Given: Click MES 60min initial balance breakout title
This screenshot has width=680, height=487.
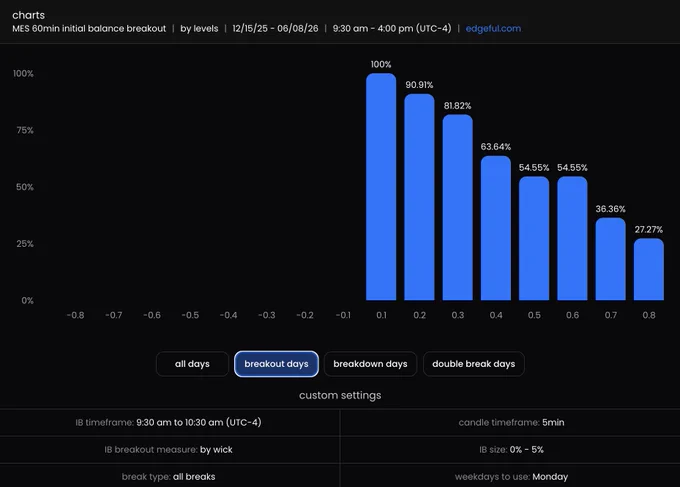Looking at the screenshot, I should pyautogui.click(x=89, y=29).
